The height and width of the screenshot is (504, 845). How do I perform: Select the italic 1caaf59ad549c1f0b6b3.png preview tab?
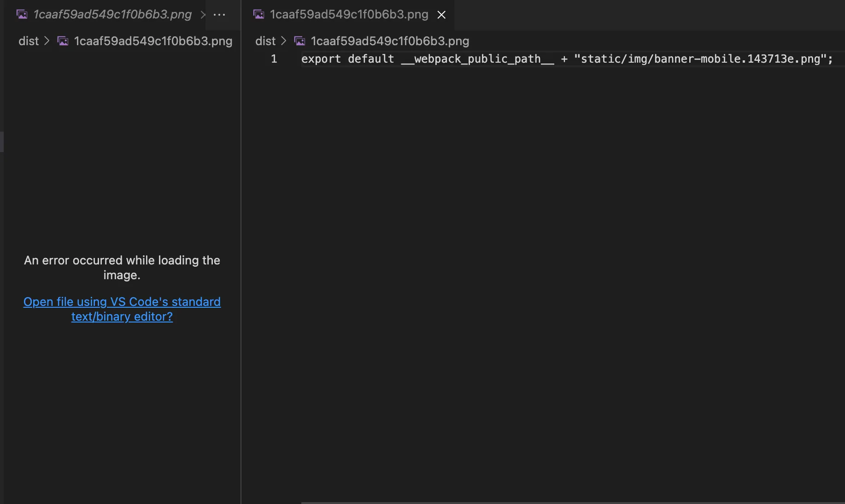click(112, 14)
